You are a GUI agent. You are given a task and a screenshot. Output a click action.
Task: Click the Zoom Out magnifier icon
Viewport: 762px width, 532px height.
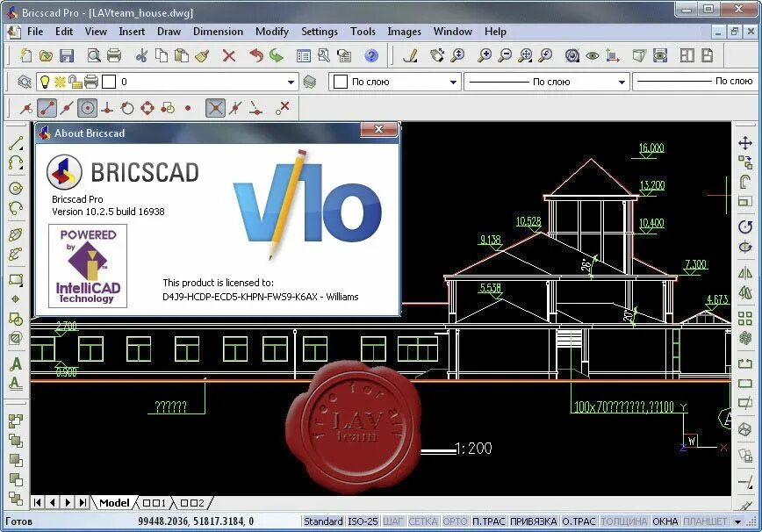(505, 55)
